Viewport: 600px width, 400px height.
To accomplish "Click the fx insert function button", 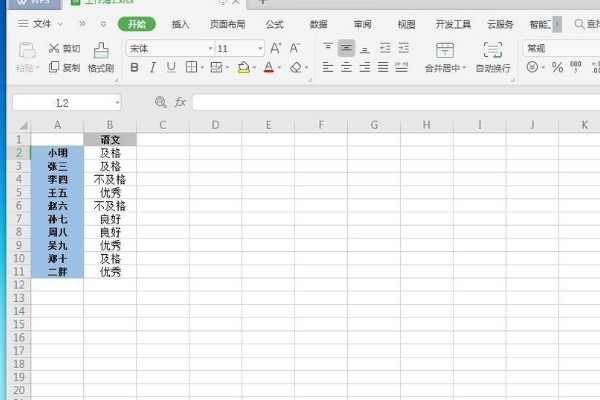I will [180, 102].
